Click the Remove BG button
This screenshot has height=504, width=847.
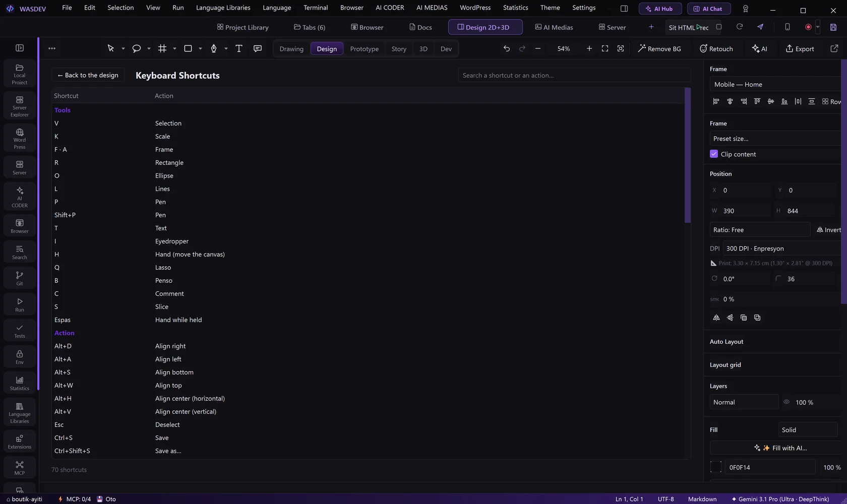659,48
